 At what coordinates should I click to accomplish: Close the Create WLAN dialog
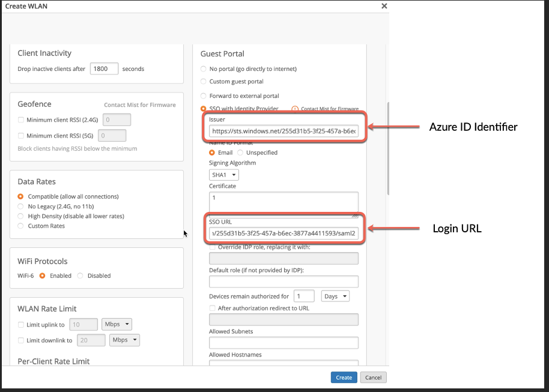(384, 6)
